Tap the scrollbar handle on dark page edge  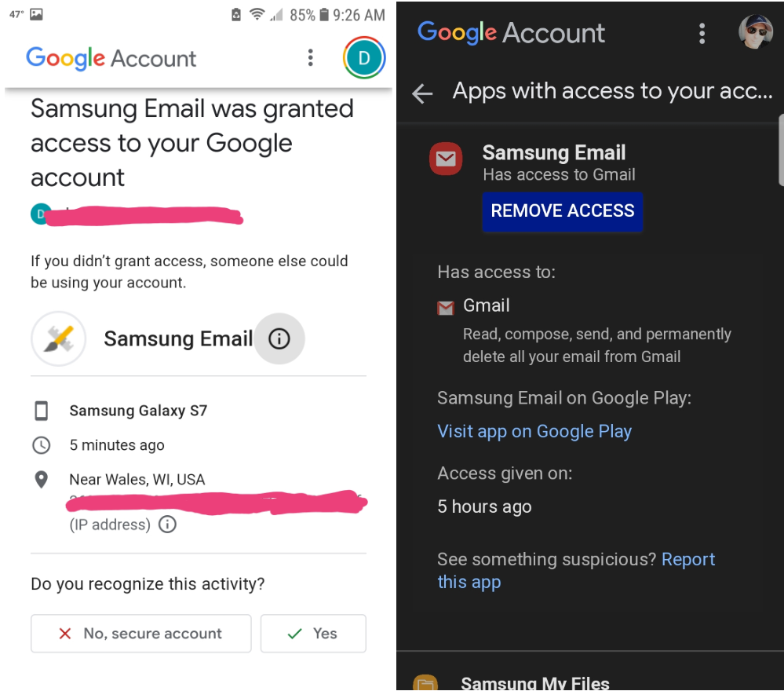(x=781, y=150)
